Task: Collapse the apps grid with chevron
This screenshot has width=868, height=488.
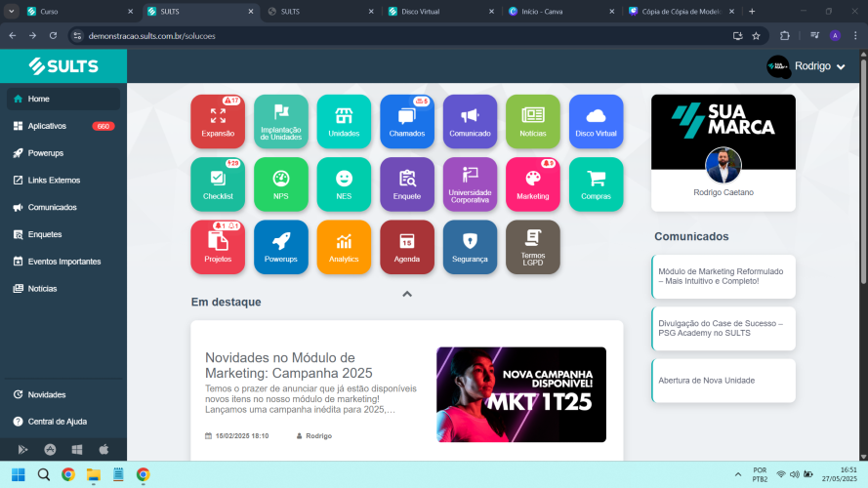Action: coord(407,294)
